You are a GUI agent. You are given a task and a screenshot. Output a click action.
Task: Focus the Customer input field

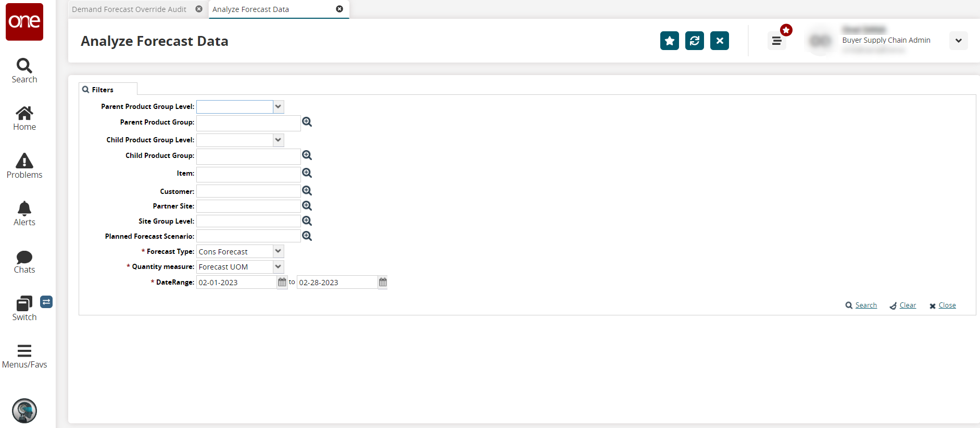point(248,191)
